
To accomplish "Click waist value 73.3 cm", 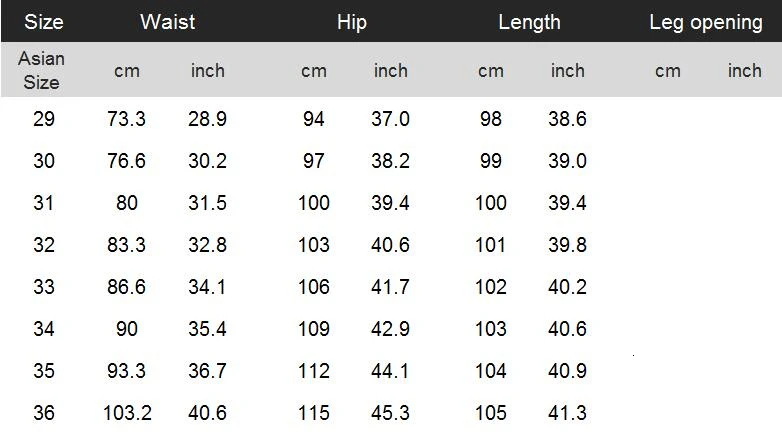I will click(126, 119).
